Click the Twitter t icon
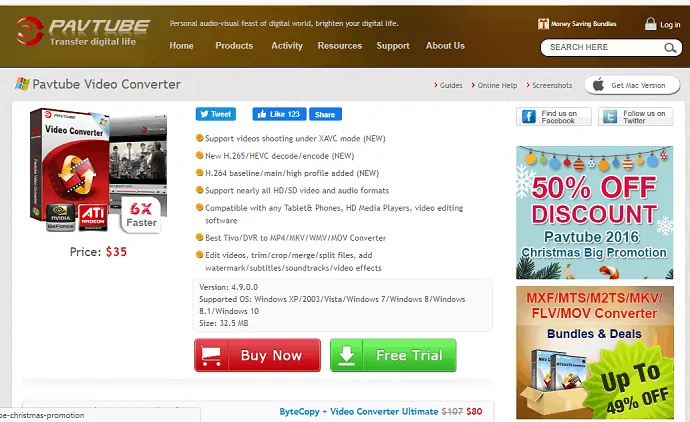Screen dimensions: 690x422 click(610, 117)
